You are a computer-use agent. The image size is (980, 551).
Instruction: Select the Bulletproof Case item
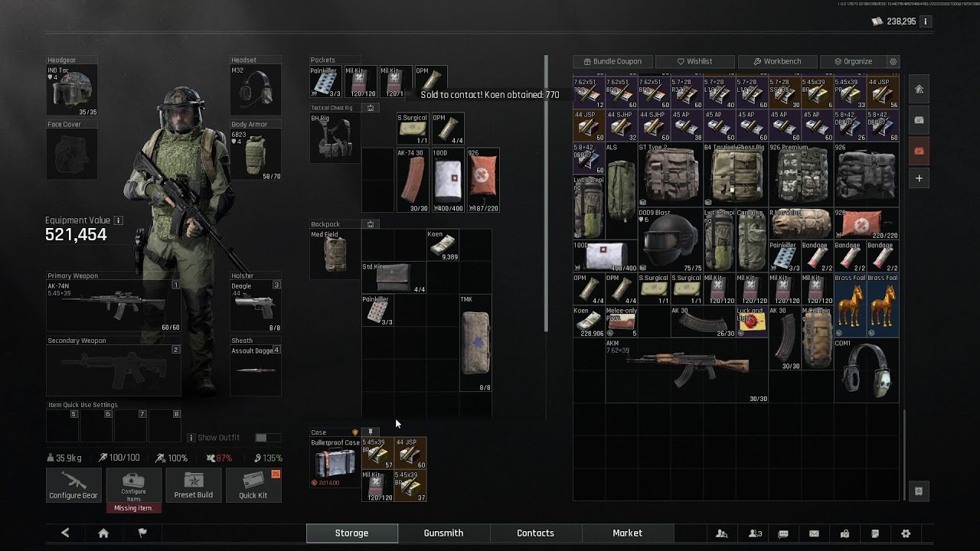(x=335, y=463)
